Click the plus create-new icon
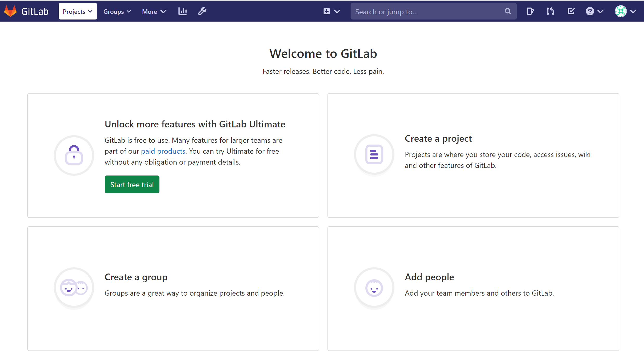The height and width of the screenshot is (351, 644). [326, 11]
